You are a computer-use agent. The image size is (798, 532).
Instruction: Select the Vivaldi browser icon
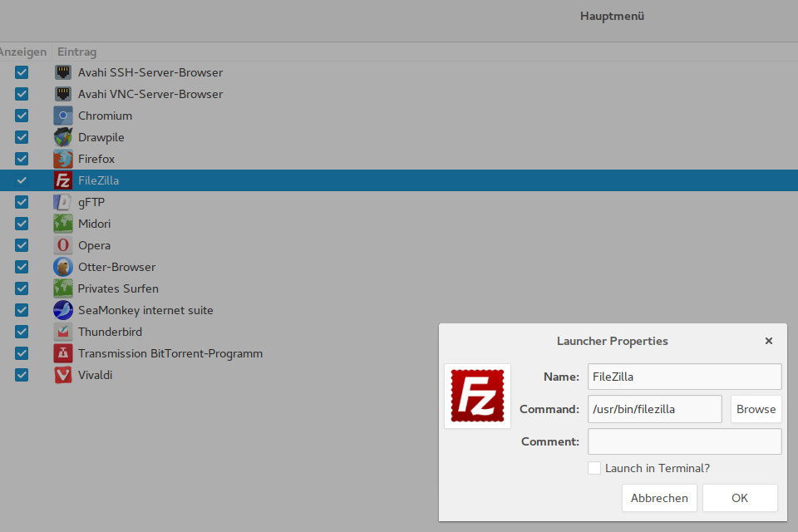(x=63, y=375)
